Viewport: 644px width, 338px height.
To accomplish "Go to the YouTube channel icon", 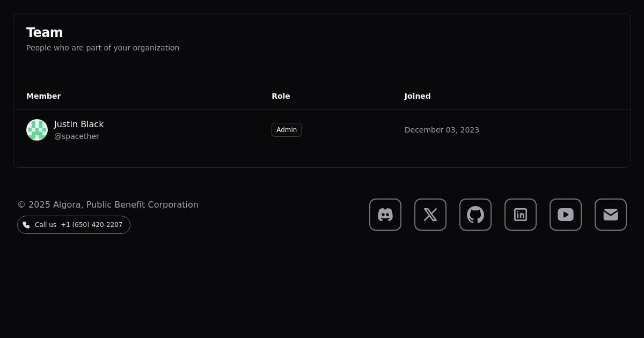I will coord(566,215).
